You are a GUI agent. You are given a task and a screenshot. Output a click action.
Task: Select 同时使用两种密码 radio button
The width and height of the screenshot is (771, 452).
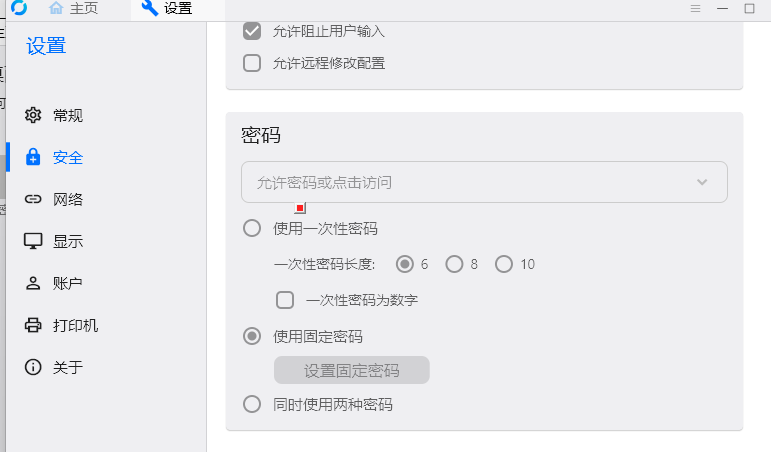click(x=252, y=404)
